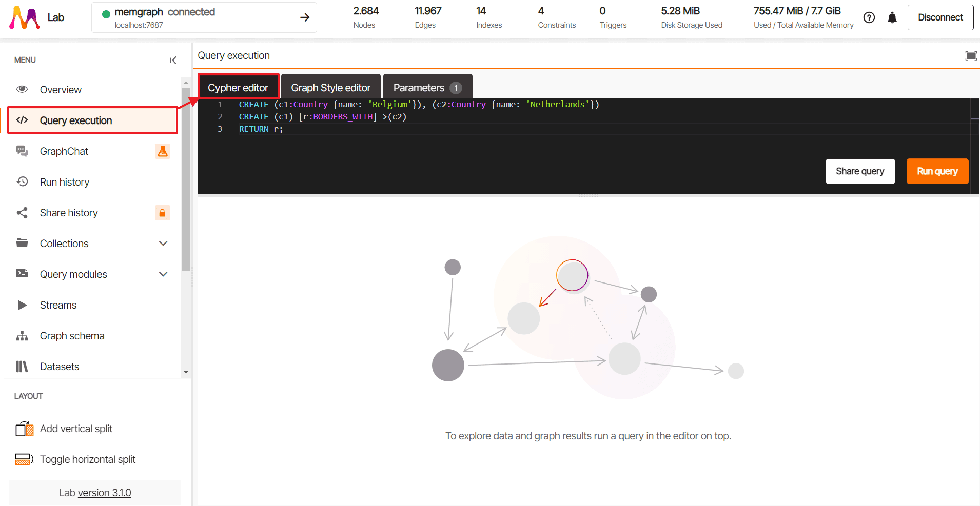Click the Overview eye icon
Image resolution: width=980 pixels, height=506 pixels.
[22, 89]
